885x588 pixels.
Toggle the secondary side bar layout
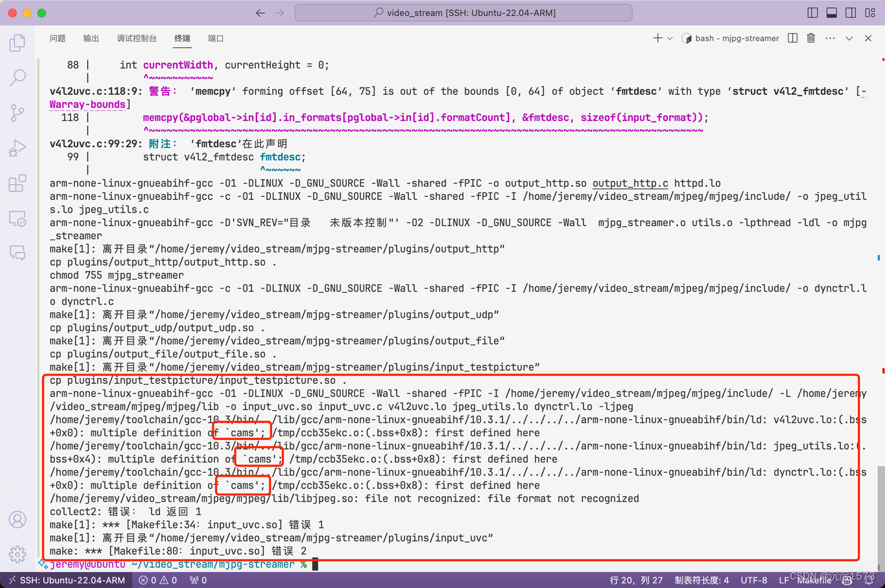[851, 13]
